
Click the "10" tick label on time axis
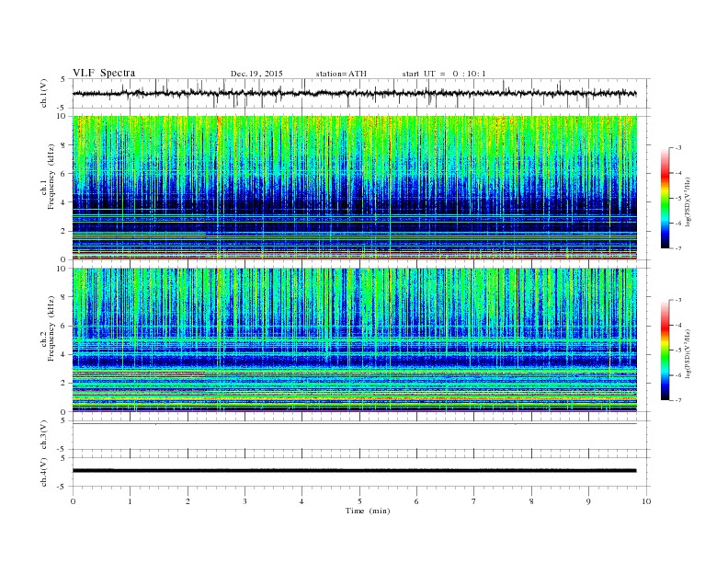(646, 501)
